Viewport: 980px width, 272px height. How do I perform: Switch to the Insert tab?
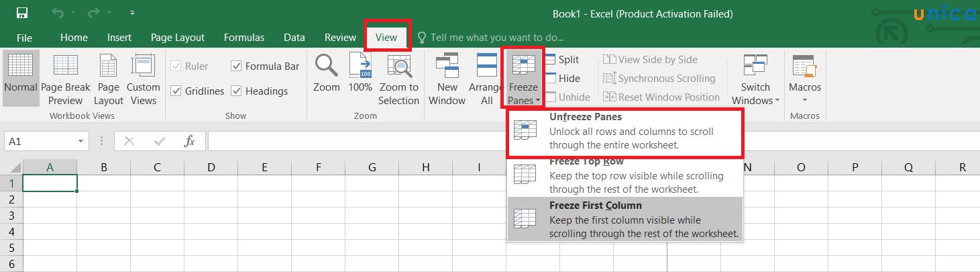pyautogui.click(x=119, y=38)
